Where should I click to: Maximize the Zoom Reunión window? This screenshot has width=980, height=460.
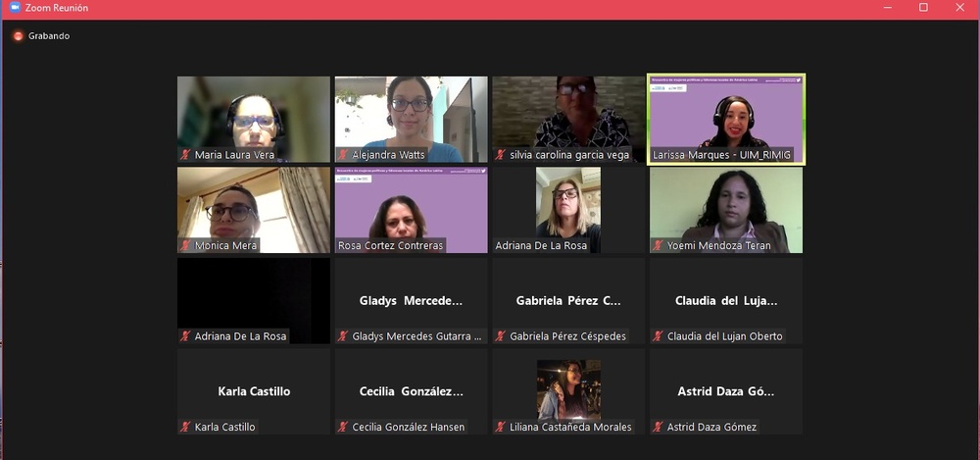(923, 8)
